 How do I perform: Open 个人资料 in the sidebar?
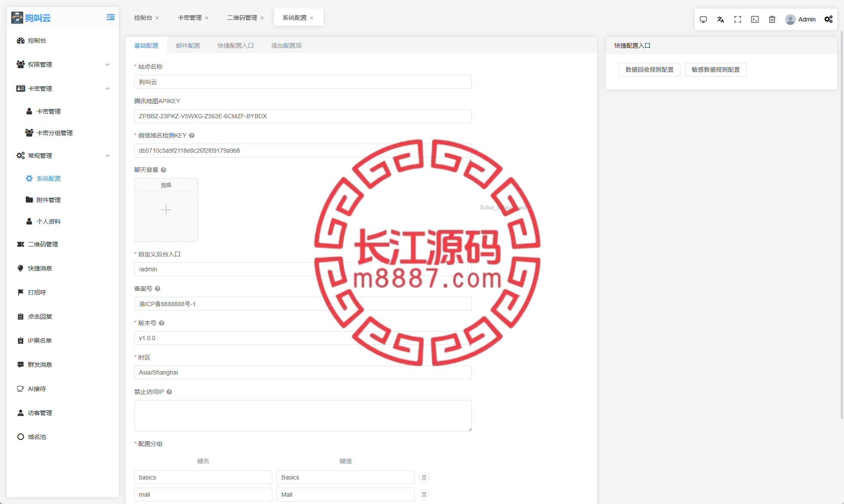63,221
